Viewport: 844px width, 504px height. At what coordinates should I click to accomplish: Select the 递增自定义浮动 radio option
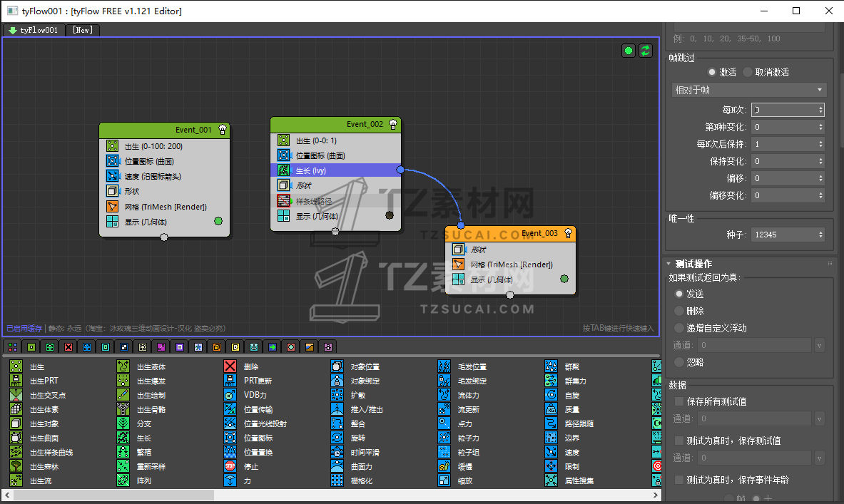(679, 328)
